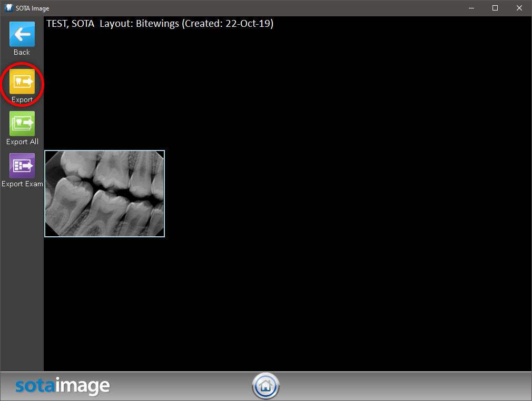Viewport: 532px width, 401px height.
Task: Click the empty black area right of the x-ray
Action: (342, 195)
